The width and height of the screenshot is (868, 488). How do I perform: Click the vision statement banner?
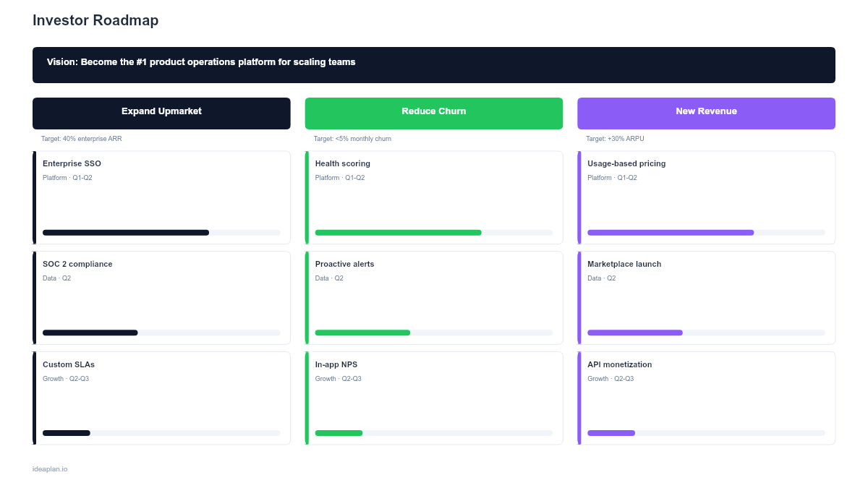[x=434, y=64]
